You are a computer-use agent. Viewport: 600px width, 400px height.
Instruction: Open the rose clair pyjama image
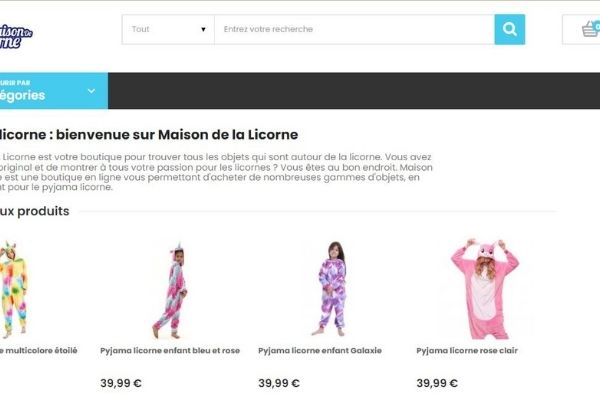click(x=485, y=289)
